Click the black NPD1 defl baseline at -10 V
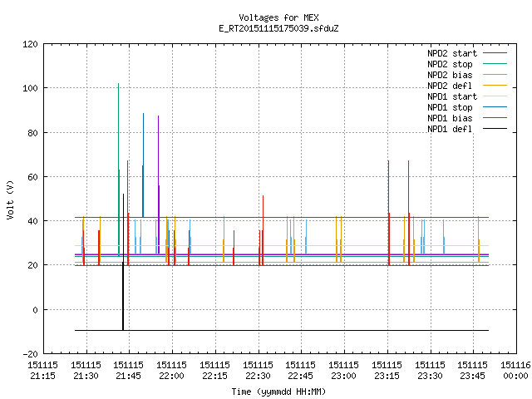 282,330
